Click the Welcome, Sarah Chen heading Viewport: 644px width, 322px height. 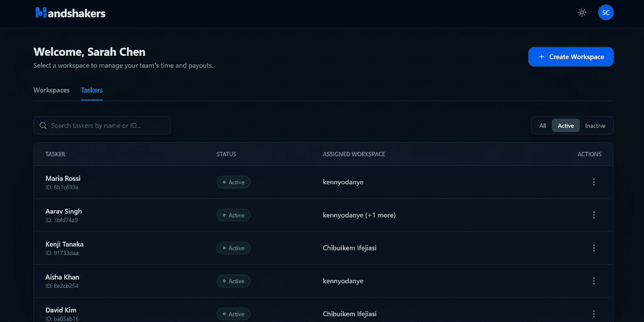point(89,52)
